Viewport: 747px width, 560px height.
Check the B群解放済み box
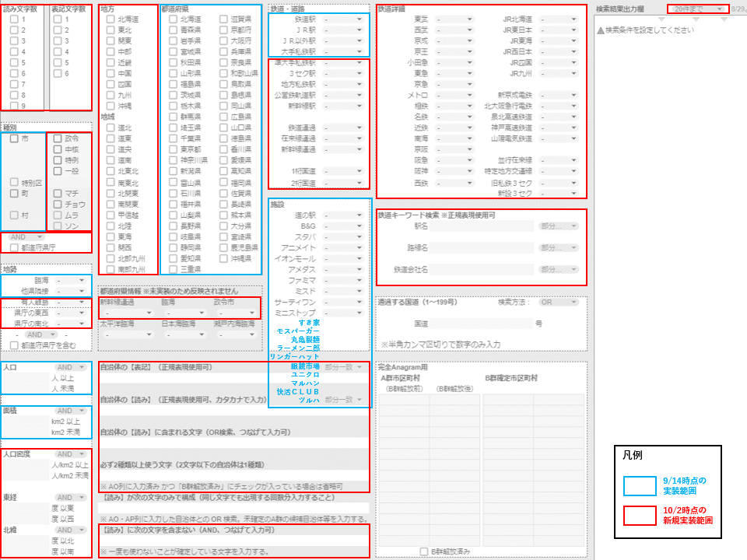[424, 551]
